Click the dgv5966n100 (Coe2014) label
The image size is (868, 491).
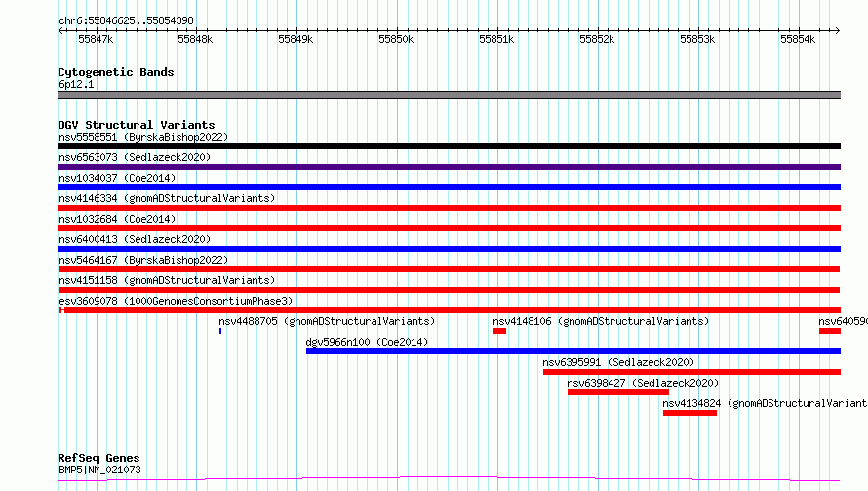[367, 342]
